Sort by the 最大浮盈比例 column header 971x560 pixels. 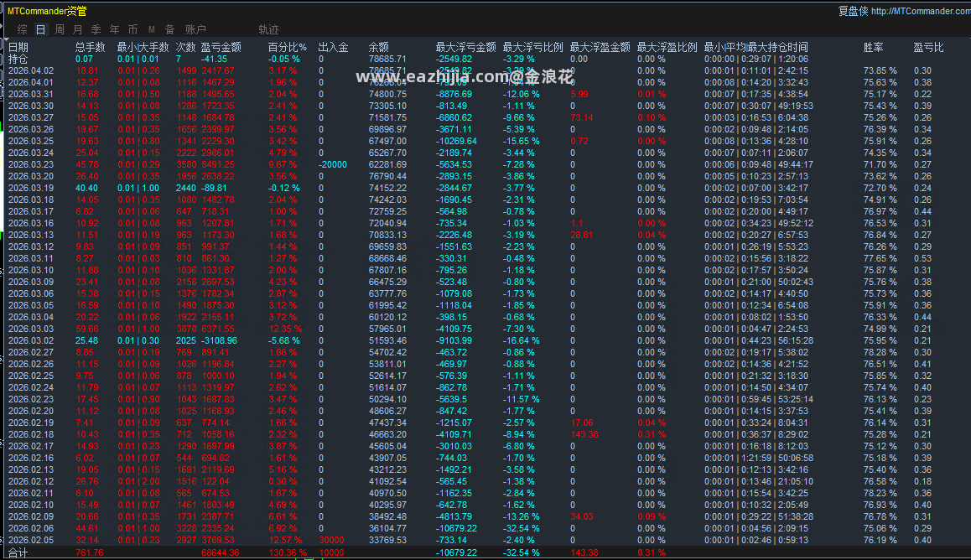(667, 47)
